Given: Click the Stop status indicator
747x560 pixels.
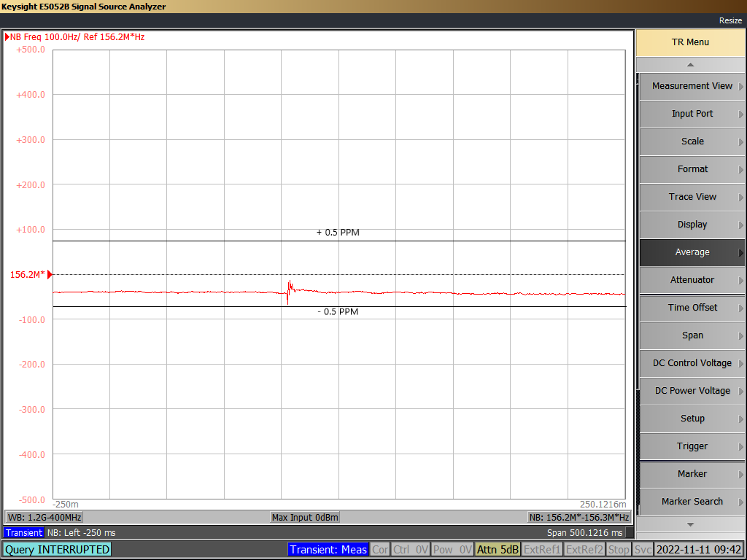Looking at the screenshot, I should (619, 549).
